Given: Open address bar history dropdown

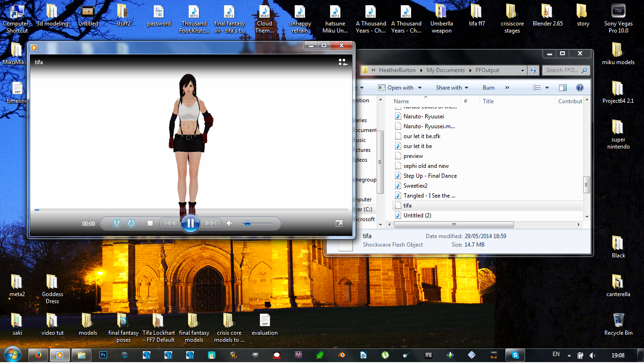Looking at the screenshot, I should pos(522,70).
